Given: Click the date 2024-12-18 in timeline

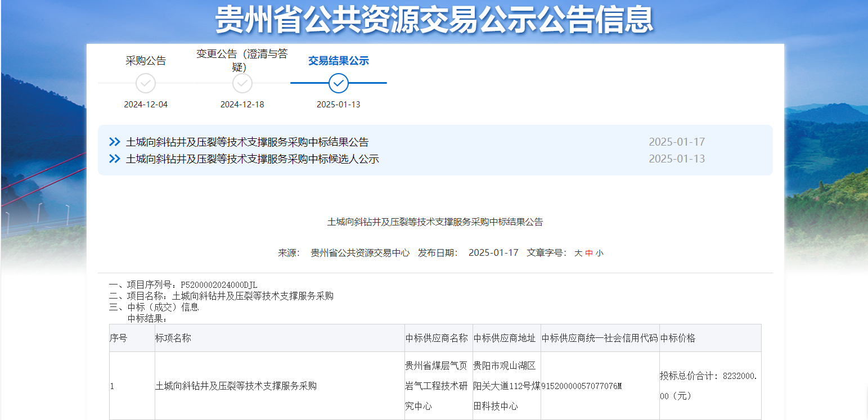Looking at the screenshot, I should (242, 105).
